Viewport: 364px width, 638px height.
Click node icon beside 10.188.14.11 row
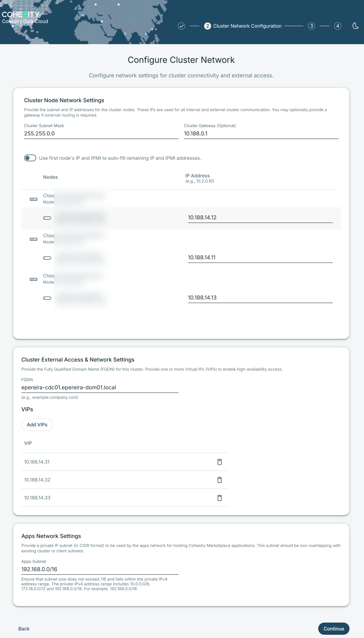click(47, 258)
